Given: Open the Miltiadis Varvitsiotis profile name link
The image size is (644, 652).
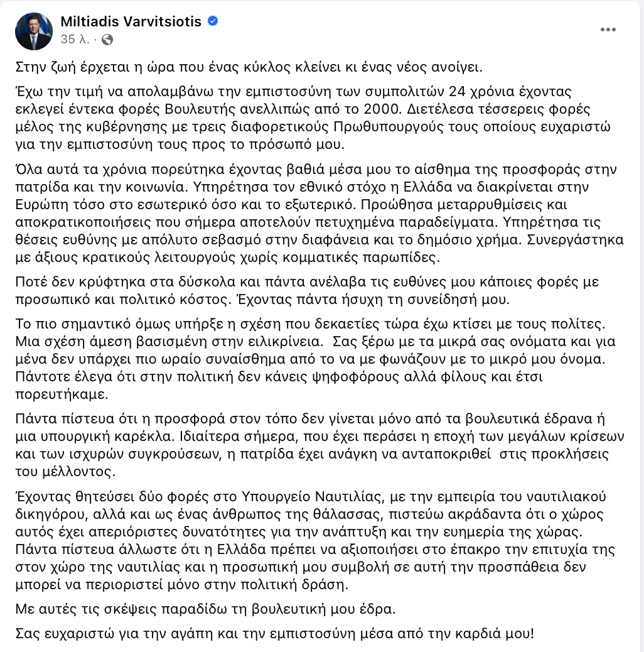Looking at the screenshot, I should coord(131,22).
